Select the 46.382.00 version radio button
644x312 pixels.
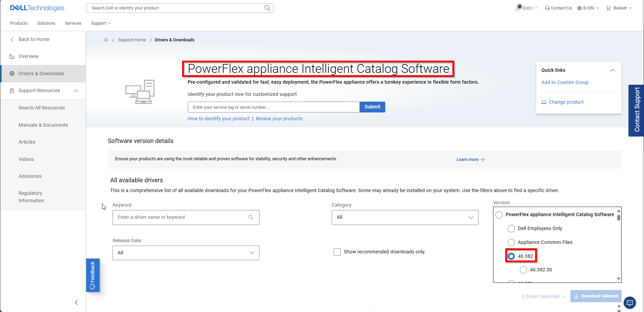tap(523, 270)
